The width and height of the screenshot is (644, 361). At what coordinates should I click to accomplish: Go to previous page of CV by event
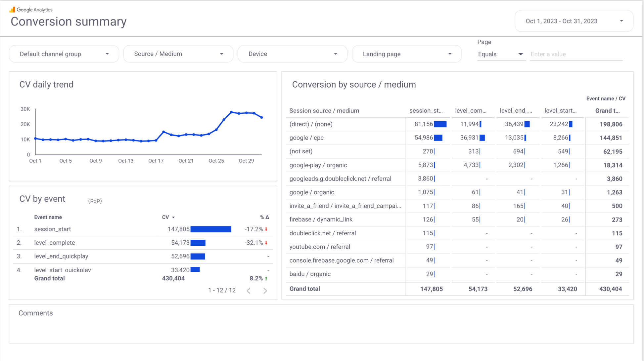pos(249,291)
